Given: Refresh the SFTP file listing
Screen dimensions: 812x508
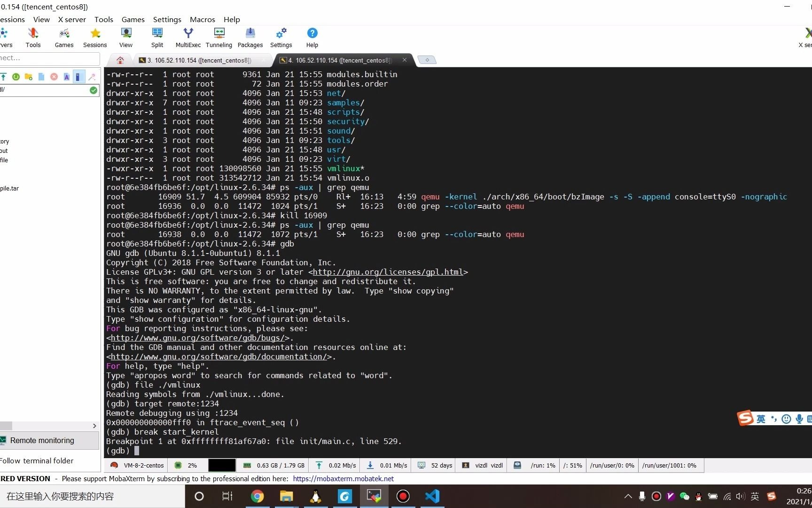Looking at the screenshot, I should [16, 77].
